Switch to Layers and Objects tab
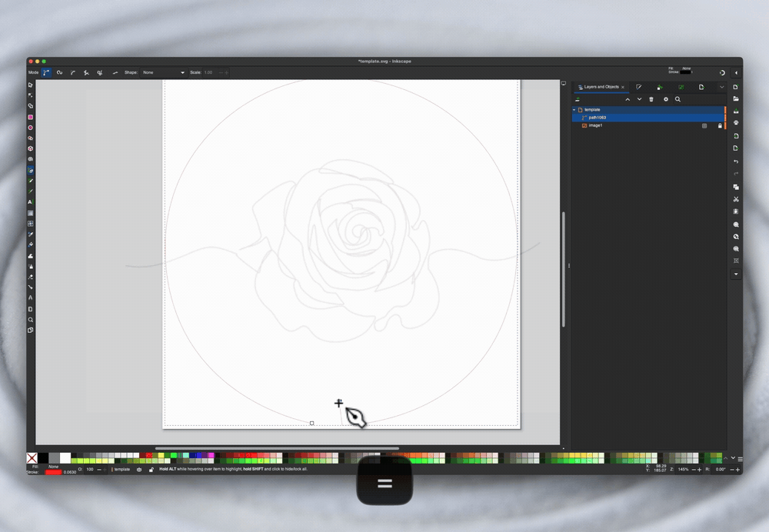Screen dimensions: 769x532 [601, 87]
